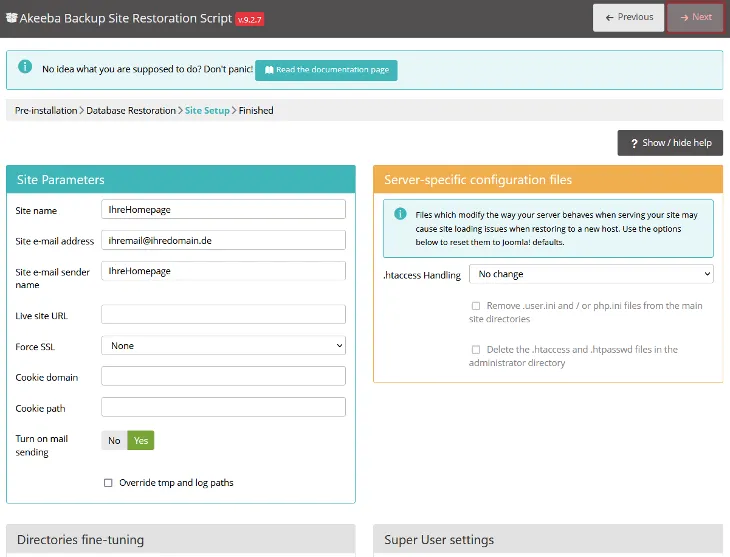Check Remove .user.ini and php.ini files option

pos(476,306)
